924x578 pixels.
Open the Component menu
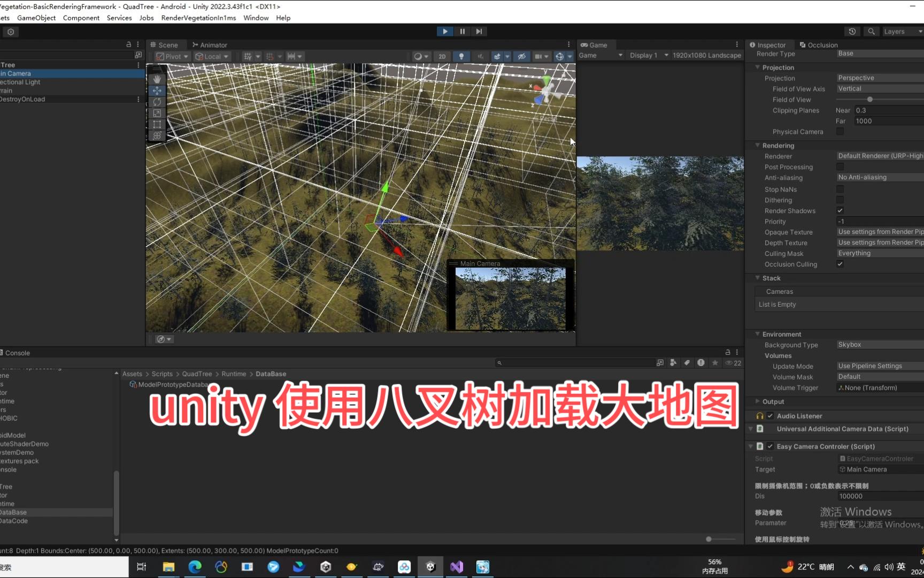pyautogui.click(x=81, y=18)
